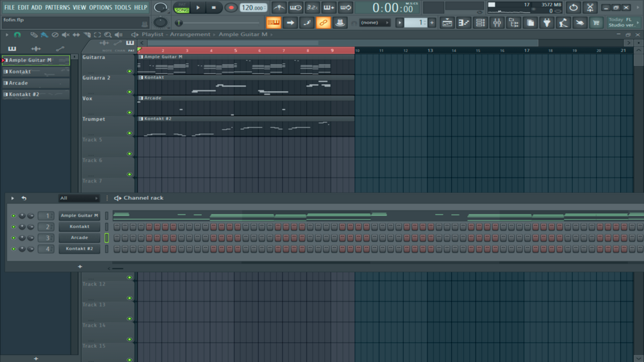Click the undo history circular arrow icon
644x362 pixels.
[574, 8]
